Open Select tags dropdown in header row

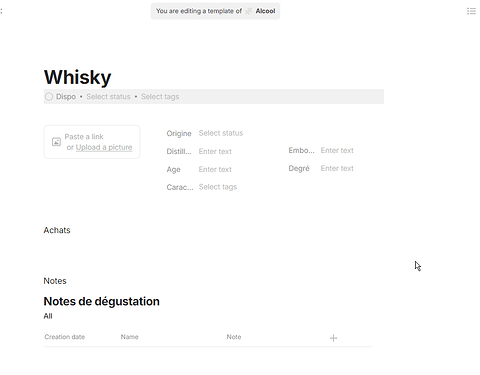pos(160,97)
